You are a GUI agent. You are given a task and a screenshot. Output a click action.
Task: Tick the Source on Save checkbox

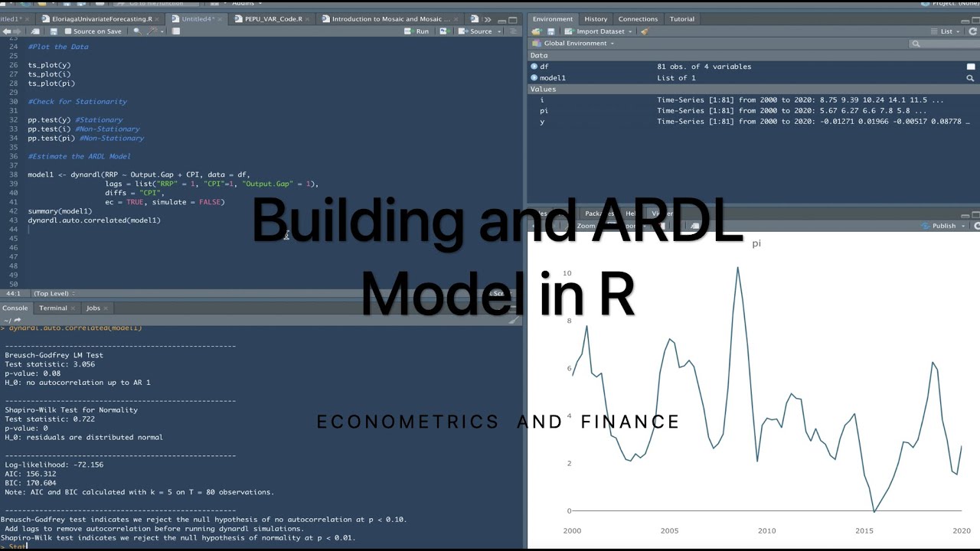pyautogui.click(x=68, y=31)
